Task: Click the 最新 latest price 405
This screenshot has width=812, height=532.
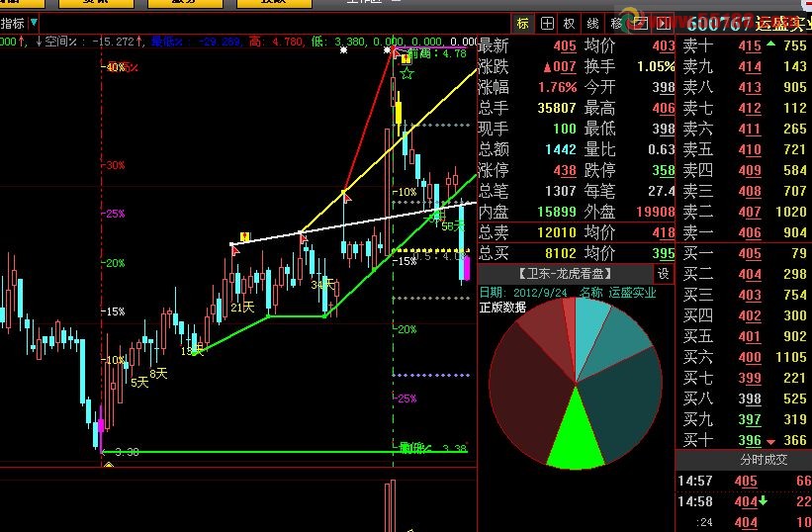Action: click(x=565, y=46)
